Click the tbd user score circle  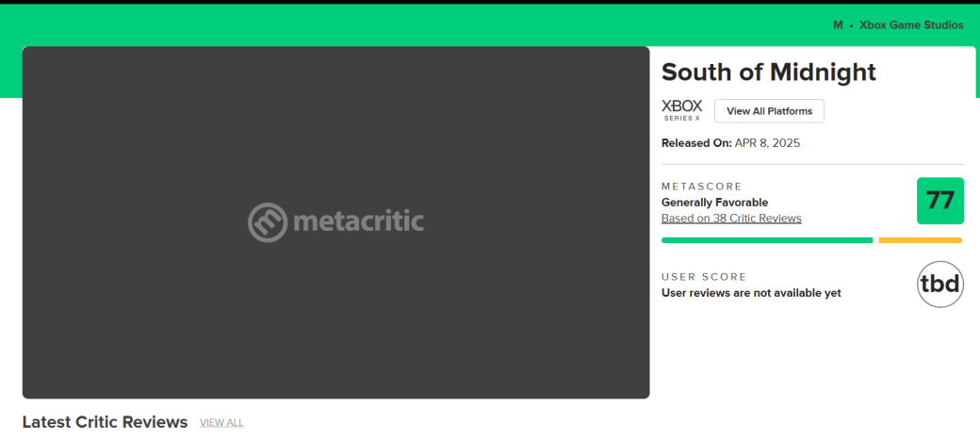940,285
